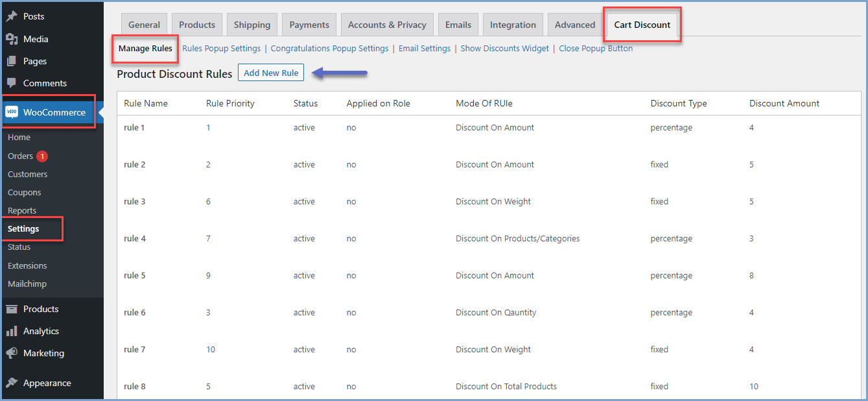The width and height of the screenshot is (868, 401).
Task: Click the Products box icon in sidebar
Action: click(12, 309)
